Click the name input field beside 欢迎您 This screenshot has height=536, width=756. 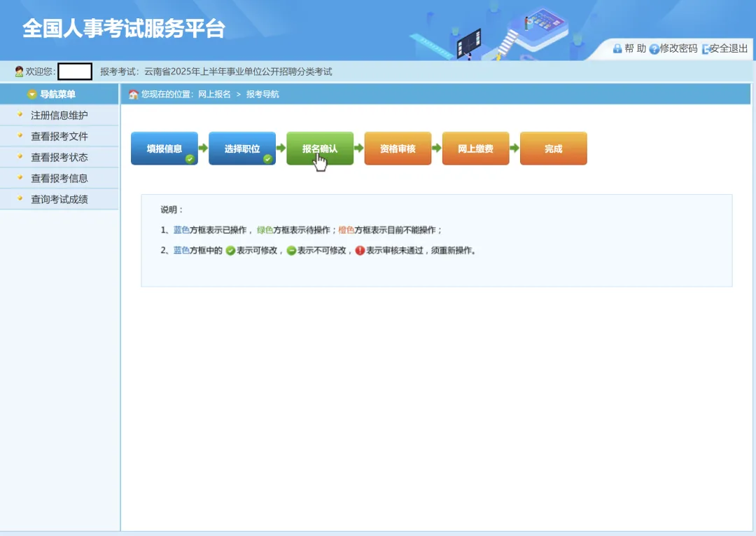click(x=74, y=71)
